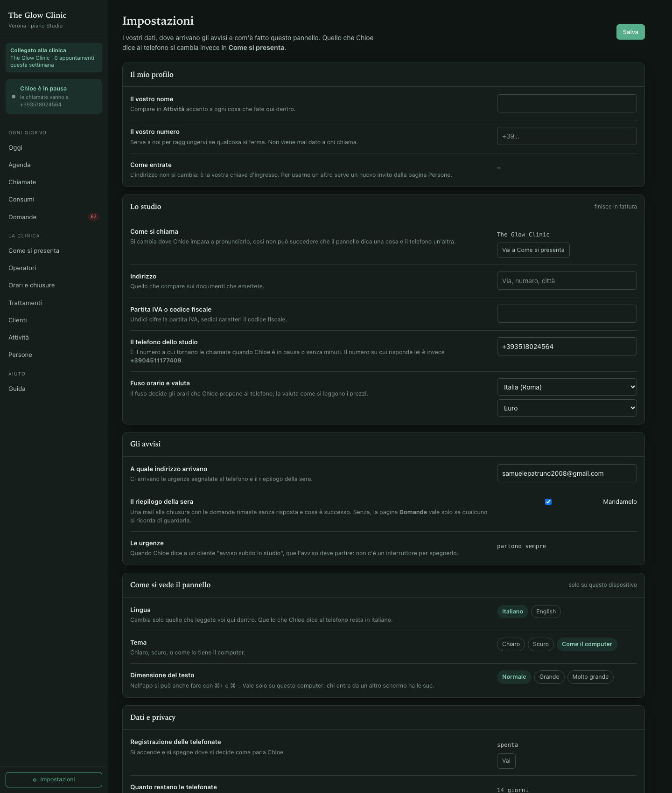Open Orari e chiusure
The width and height of the screenshot is (672, 793).
click(54, 285)
